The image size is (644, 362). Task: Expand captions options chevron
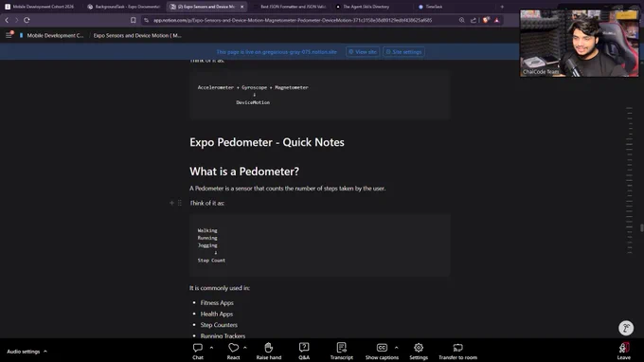pyautogui.click(x=396, y=348)
